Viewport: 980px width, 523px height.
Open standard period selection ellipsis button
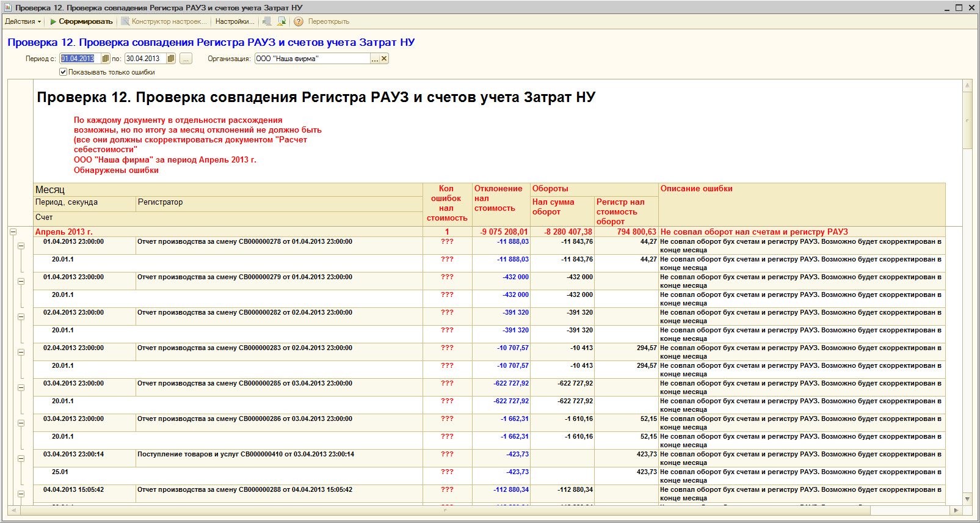click(186, 59)
